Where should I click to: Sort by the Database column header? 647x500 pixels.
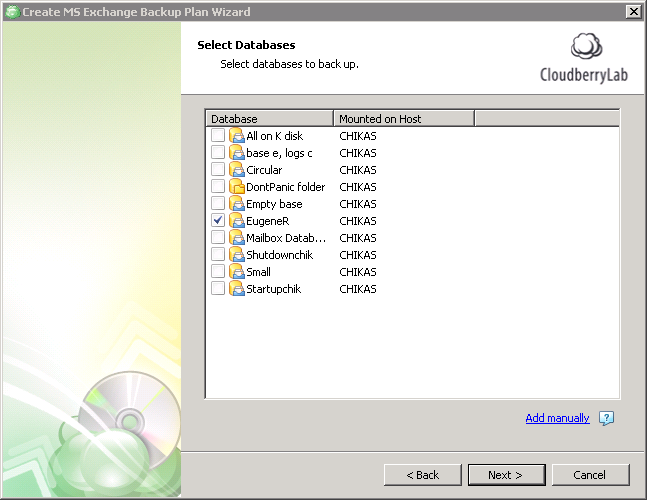(x=269, y=119)
